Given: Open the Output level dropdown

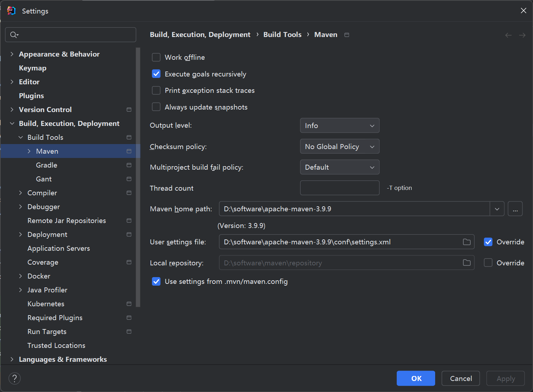Looking at the screenshot, I should pyautogui.click(x=340, y=126).
